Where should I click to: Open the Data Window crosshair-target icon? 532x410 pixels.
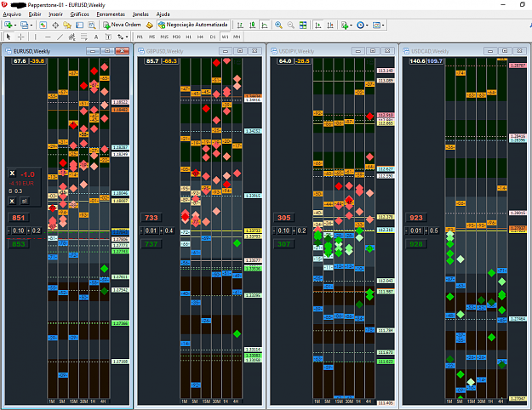point(55,26)
